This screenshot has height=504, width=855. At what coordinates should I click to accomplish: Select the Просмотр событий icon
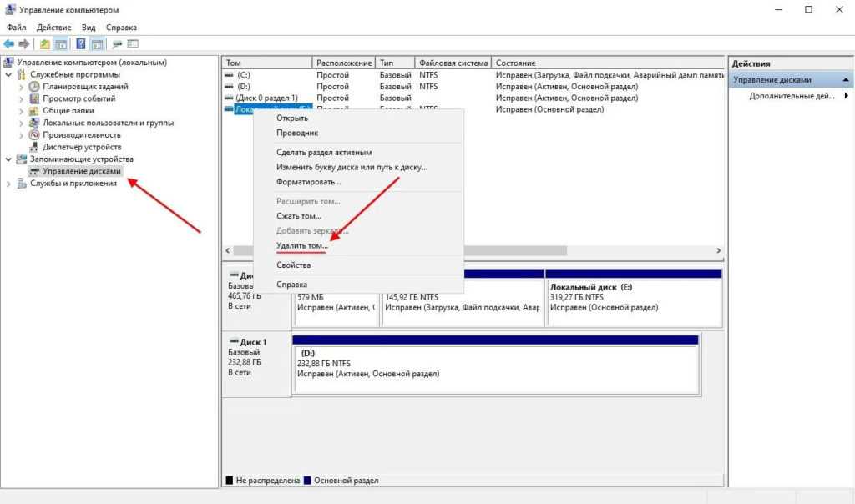[x=34, y=98]
